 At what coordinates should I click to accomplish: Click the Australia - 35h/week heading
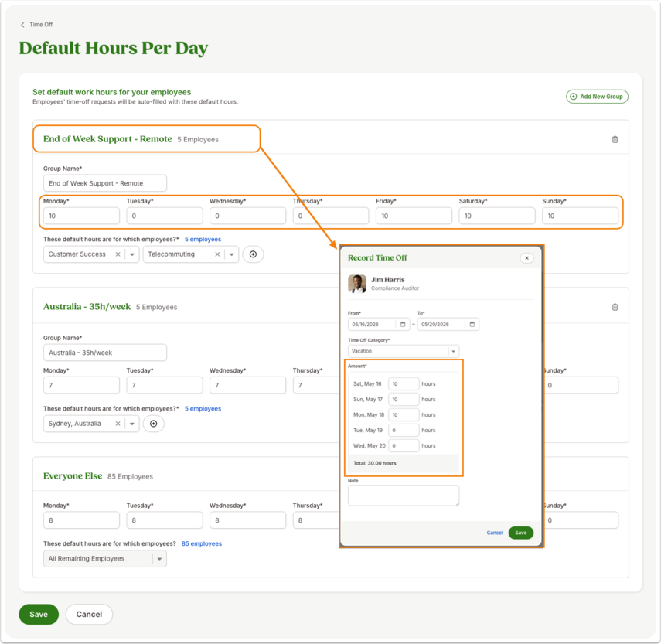pyautogui.click(x=87, y=307)
